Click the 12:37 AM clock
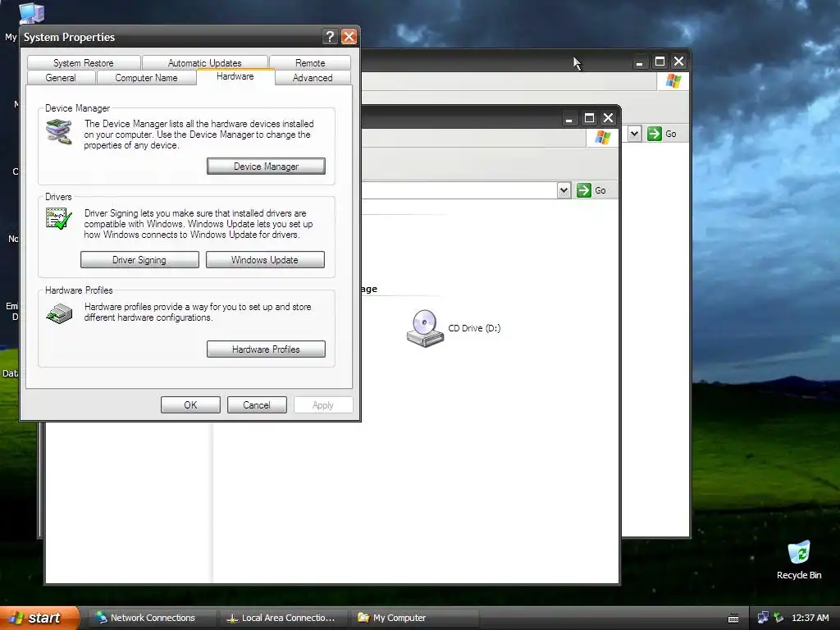 click(810, 618)
